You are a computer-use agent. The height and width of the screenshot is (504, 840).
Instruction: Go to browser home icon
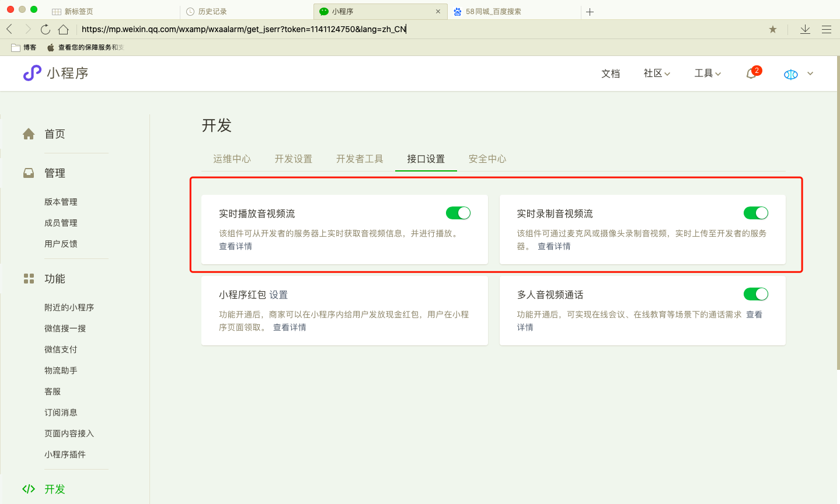click(x=64, y=29)
